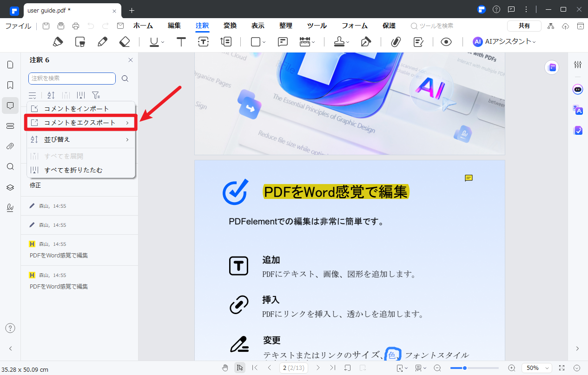Toggle the comments panel sidebar icon

point(10,105)
